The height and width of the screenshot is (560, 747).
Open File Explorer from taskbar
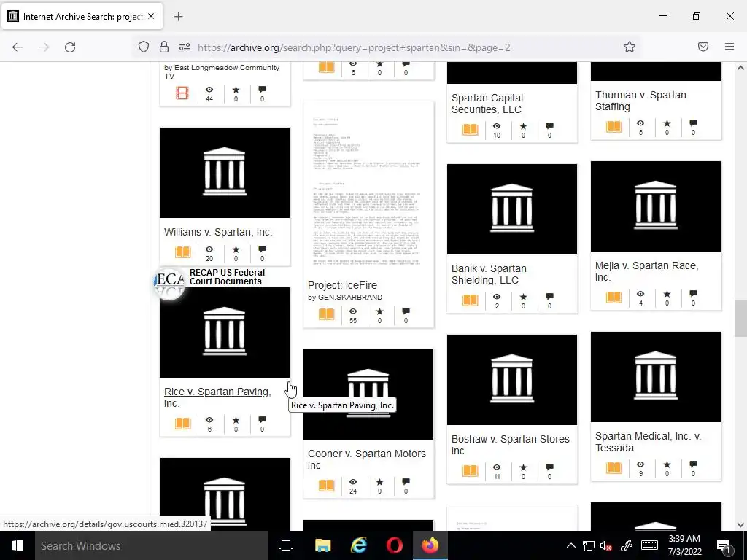click(322, 545)
